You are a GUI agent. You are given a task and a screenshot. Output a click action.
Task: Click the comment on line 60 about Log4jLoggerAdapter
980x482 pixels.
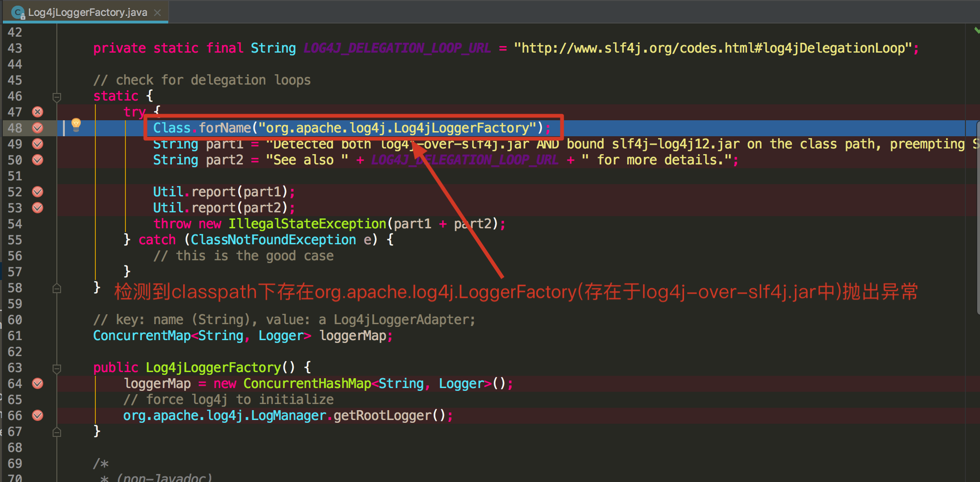coord(284,319)
